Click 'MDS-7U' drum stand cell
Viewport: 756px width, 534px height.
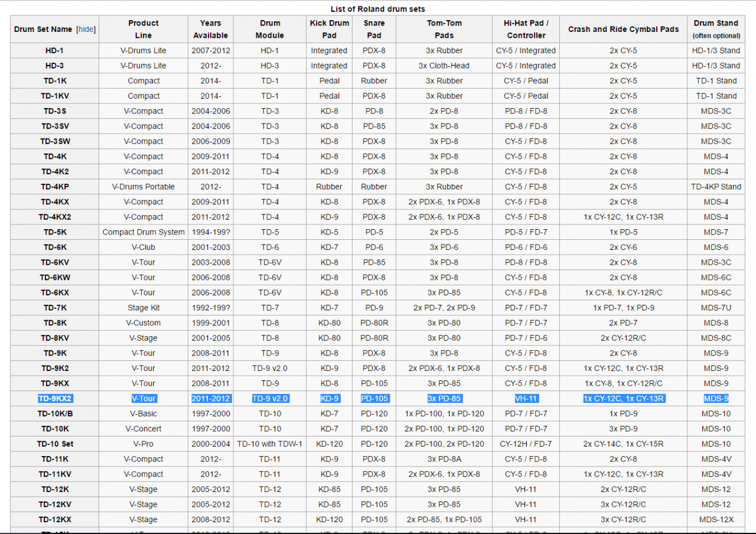tap(716, 308)
